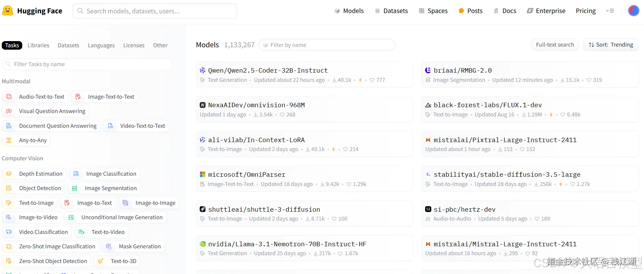Go to the Pricing page
This screenshot has height=274, width=644.
(586, 11)
